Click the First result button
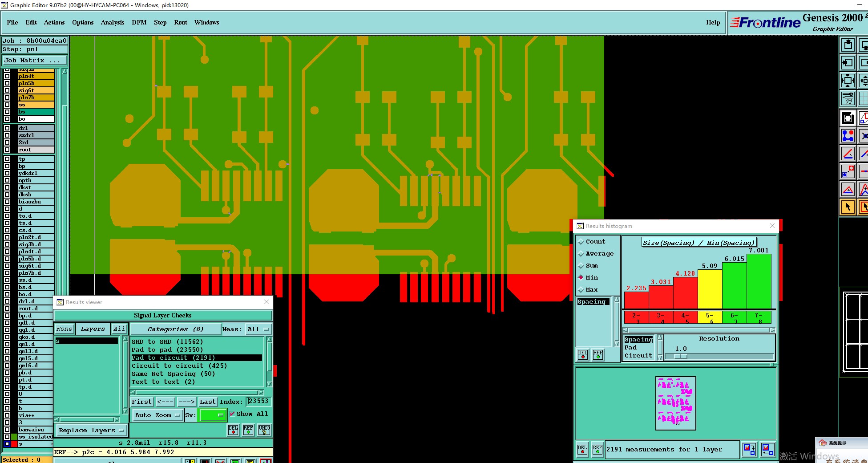This screenshot has width=868, height=463. [x=142, y=402]
